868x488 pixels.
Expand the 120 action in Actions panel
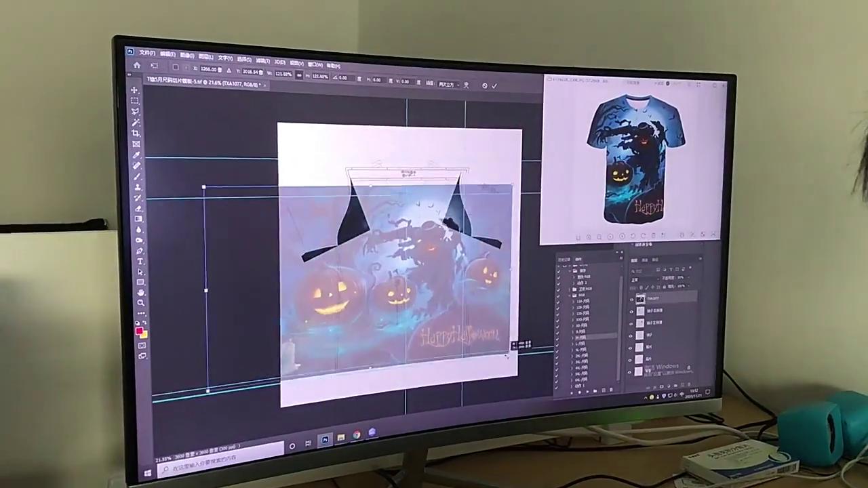573,307
